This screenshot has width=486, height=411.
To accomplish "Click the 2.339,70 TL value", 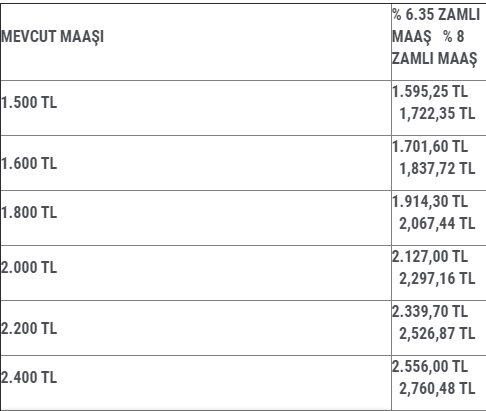I will click(430, 312).
